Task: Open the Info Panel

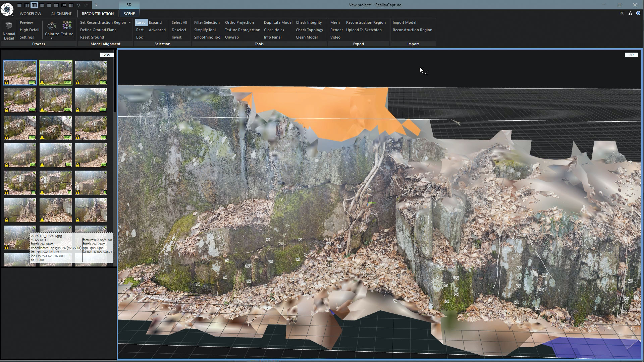Action: click(273, 37)
